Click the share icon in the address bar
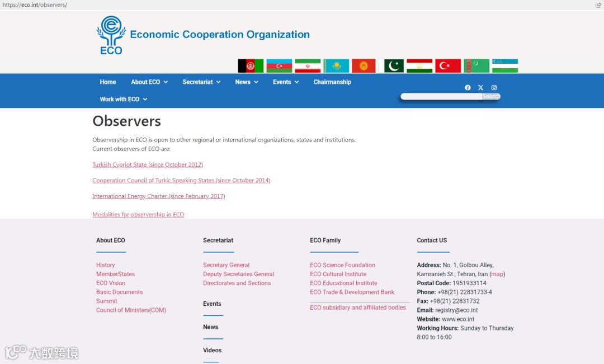 pyautogui.click(x=598, y=5)
